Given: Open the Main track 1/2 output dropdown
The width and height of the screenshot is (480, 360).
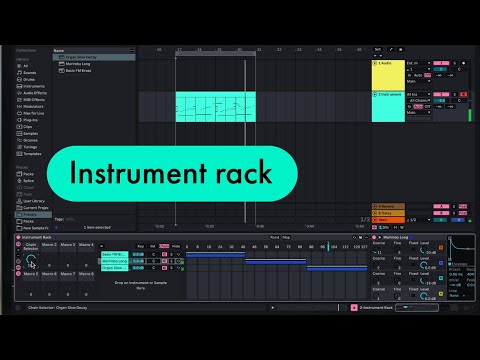Looking at the screenshot, I should (x=420, y=220).
